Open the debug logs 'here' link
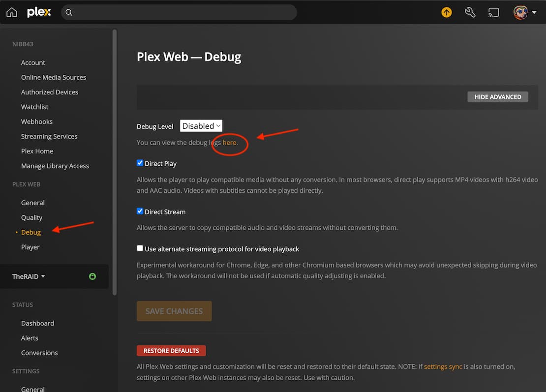This screenshot has height=392, width=546. point(230,143)
